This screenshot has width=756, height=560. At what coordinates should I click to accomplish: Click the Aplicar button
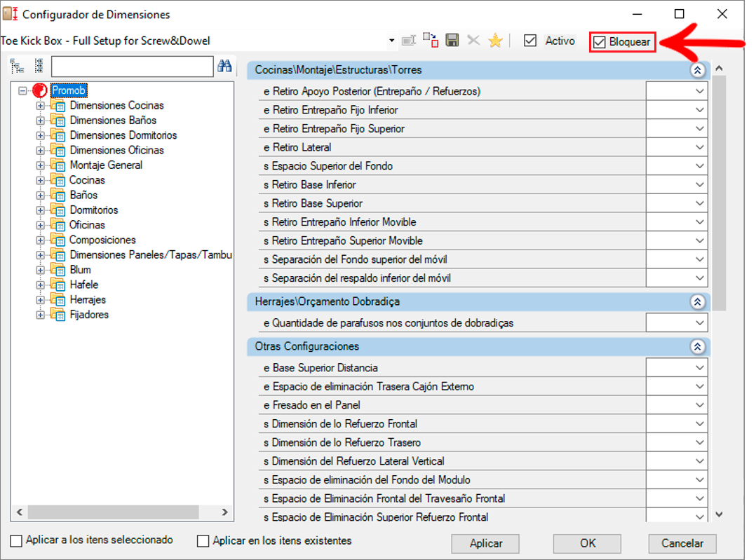pos(485,543)
